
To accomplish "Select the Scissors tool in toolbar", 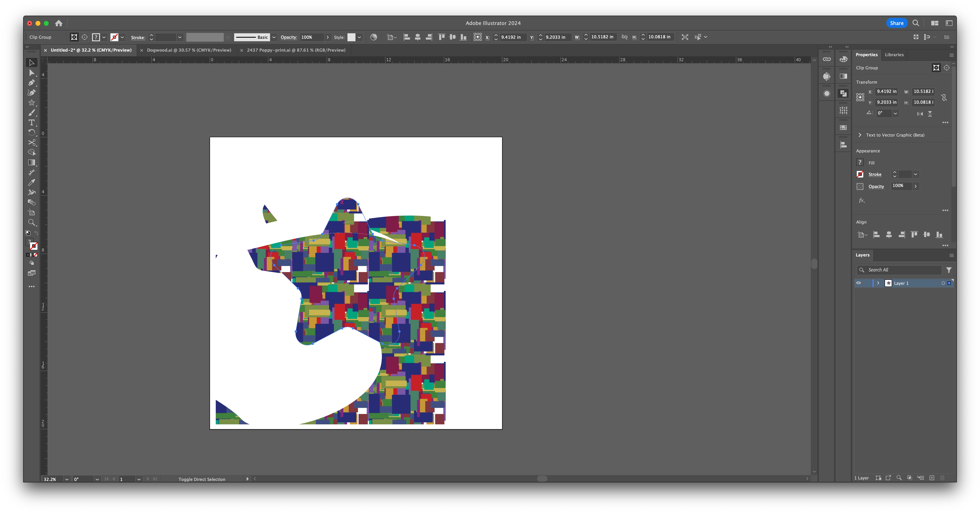I will click(x=32, y=143).
